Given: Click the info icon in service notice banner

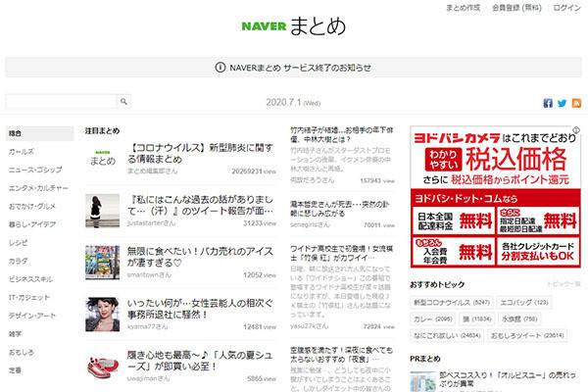Looking at the screenshot, I should tap(220, 68).
